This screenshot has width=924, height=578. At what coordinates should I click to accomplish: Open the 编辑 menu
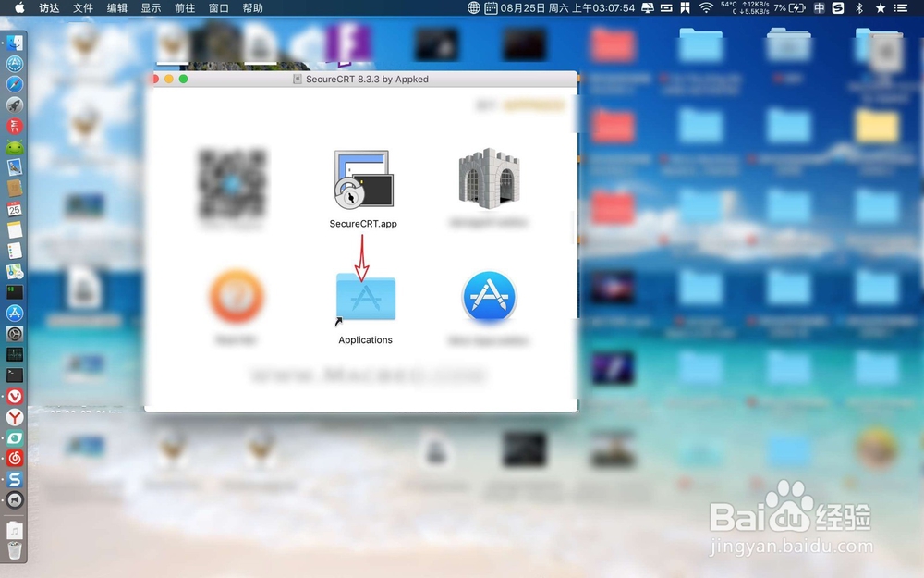point(117,7)
